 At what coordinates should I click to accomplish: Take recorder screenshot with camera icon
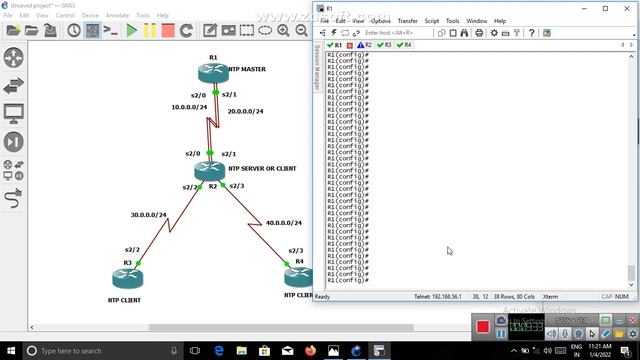click(x=501, y=320)
